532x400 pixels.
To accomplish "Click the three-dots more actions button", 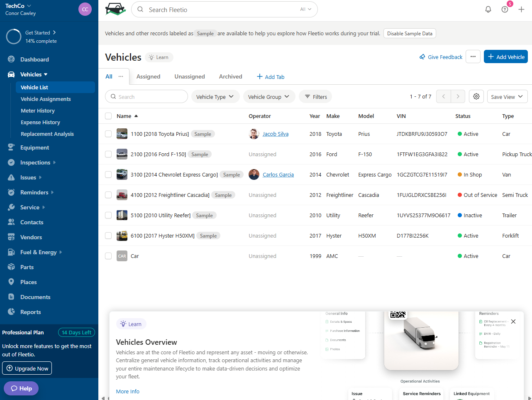I will (x=473, y=57).
